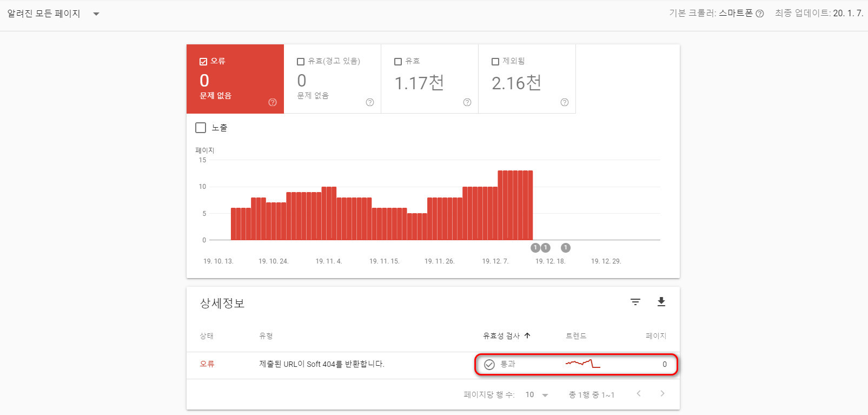Click the 19. 12. 7. date axis label
This screenshot has width=868, height=415.
pos(495,261)
